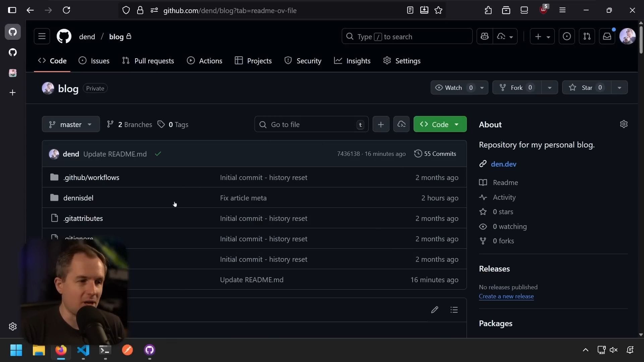Open the About settings gear
This screenshot has width=644, height=362.
click(x=624, y=124)
